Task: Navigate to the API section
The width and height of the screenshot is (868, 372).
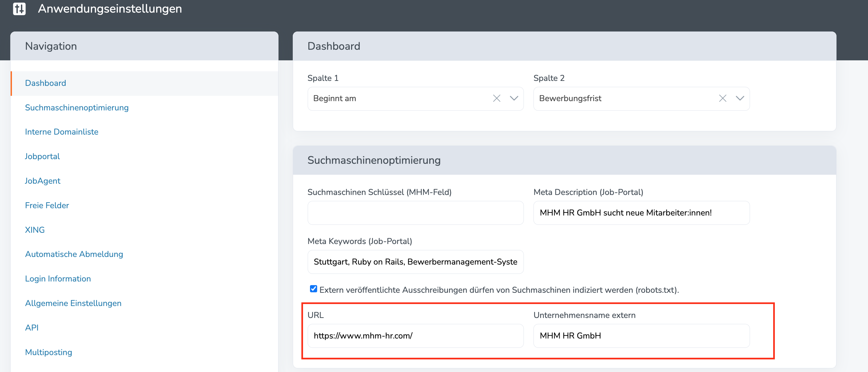Action: (x=31, y=327)
